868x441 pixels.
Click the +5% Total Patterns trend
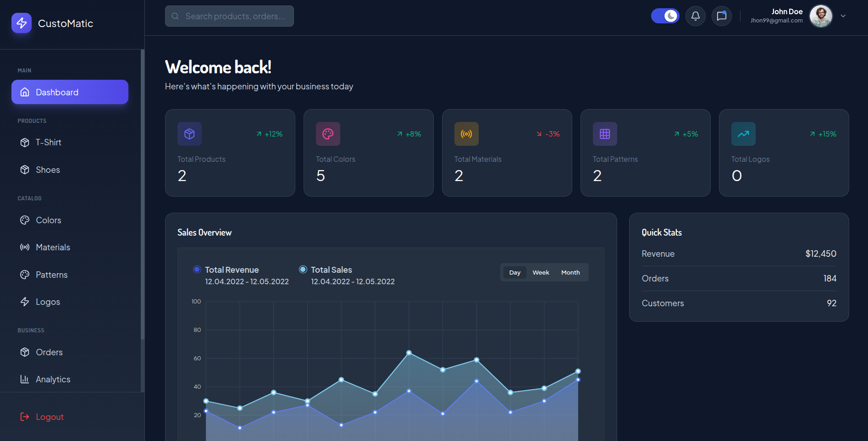pos(686,134)
